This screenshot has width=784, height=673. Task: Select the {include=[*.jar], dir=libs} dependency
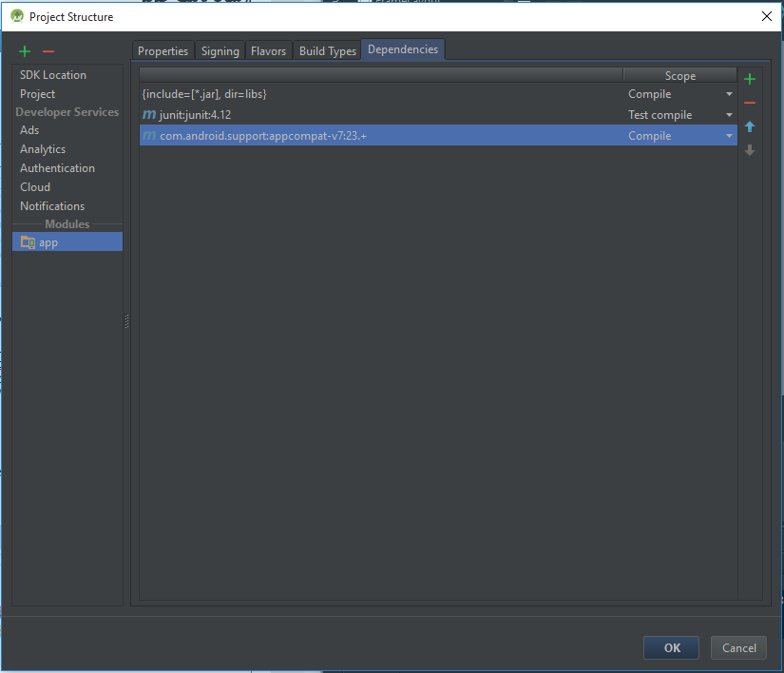204,94
